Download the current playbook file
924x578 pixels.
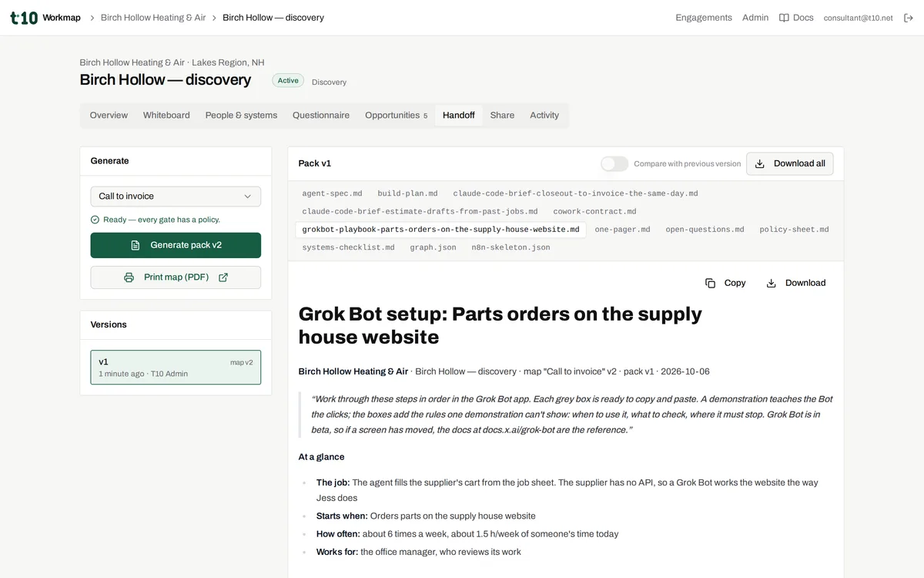point(795,283)
